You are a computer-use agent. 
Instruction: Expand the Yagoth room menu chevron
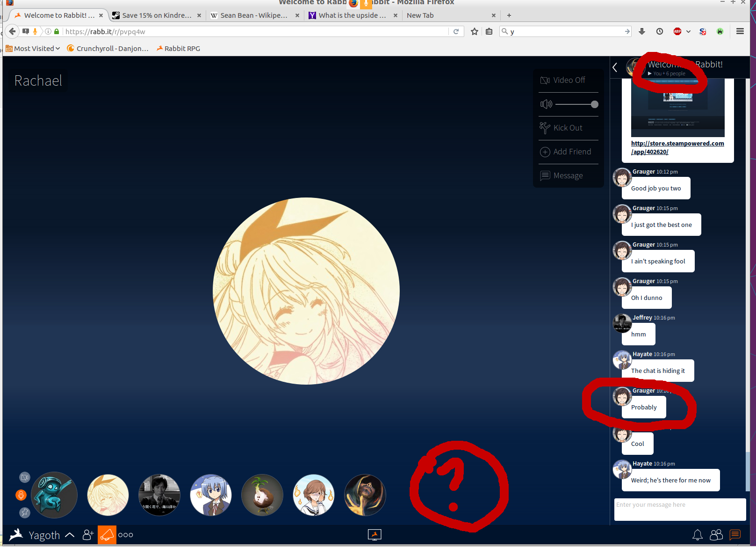tap(70, 535)
